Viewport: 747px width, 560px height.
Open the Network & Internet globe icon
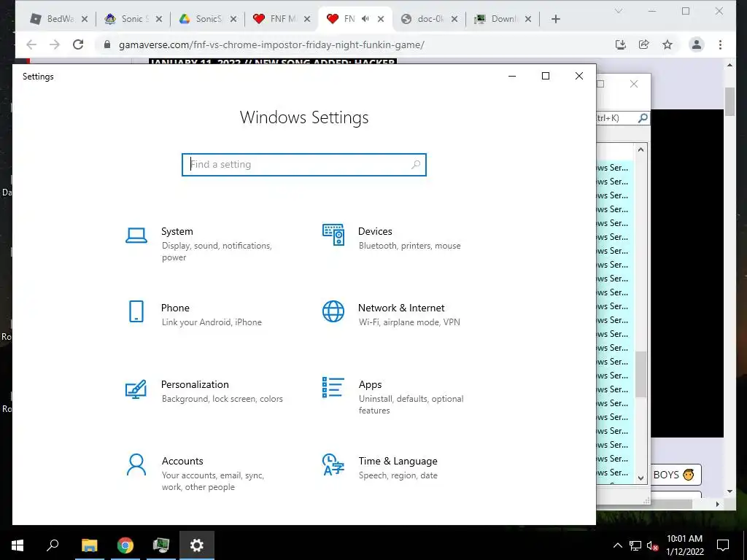pyautogui.click(x=333, y=311)
